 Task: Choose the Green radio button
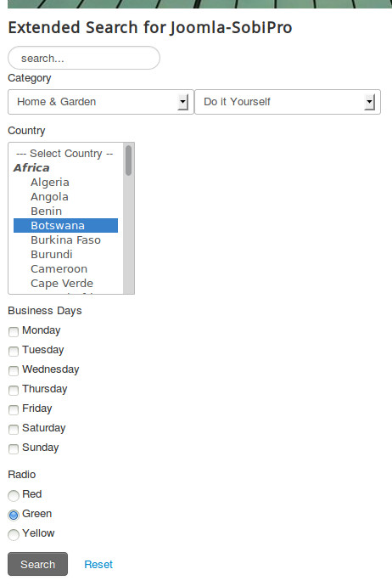[x=14, y=515]
